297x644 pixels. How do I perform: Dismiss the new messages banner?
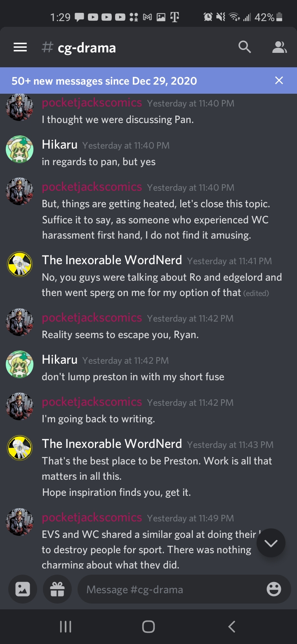pos(279,80)
